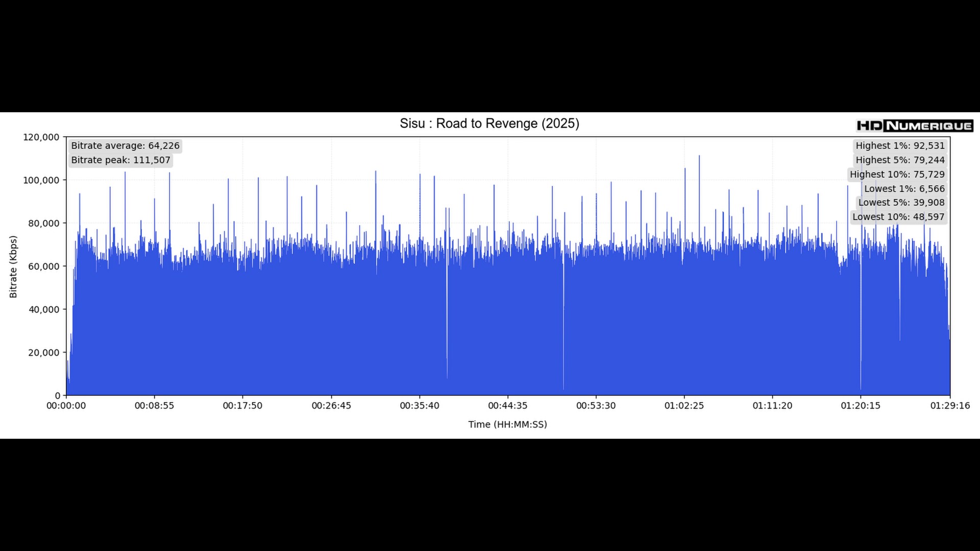Click the Highest 5%: 79,244 stat
The image size is (980, 551).
(x=900, y=160)
